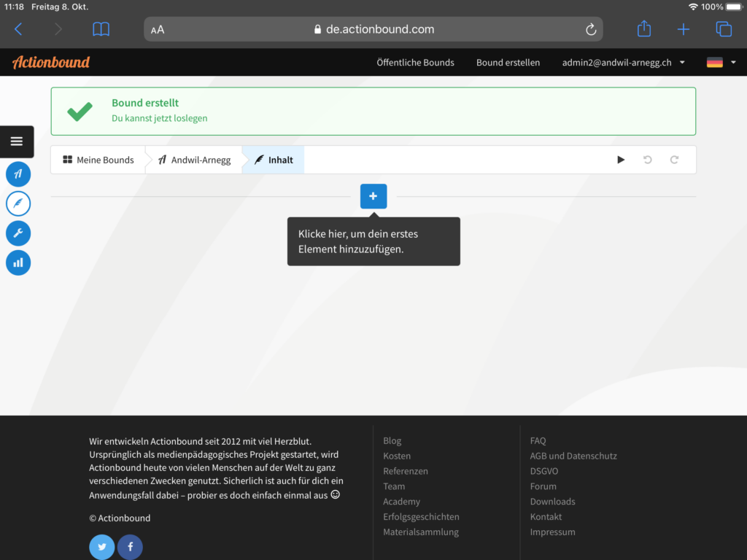Open the Facebook social icon
Screen dimensions: 747x560
tap(131, 547)
